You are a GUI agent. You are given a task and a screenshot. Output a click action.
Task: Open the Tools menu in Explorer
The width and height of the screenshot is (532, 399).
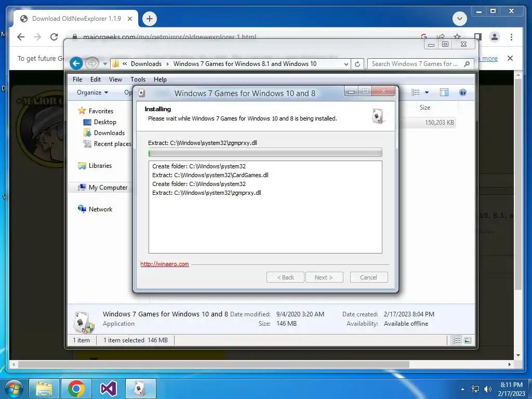tap(138, 79)
